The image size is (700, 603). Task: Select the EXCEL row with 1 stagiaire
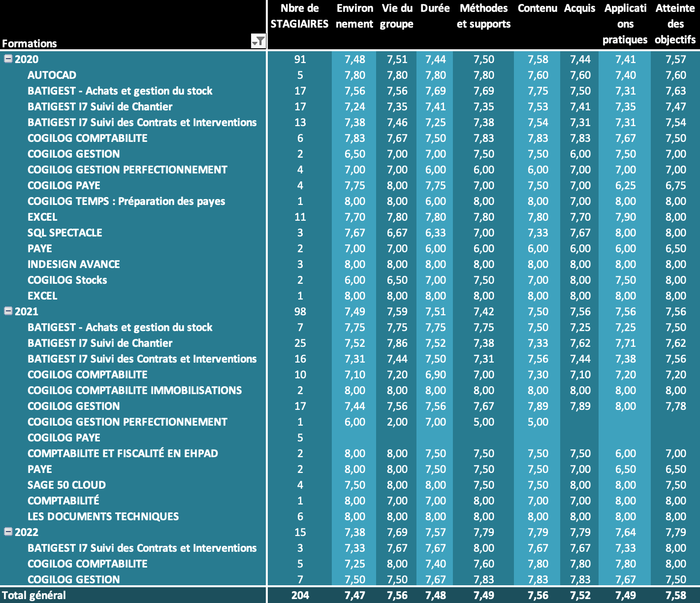tap(350, 296)
